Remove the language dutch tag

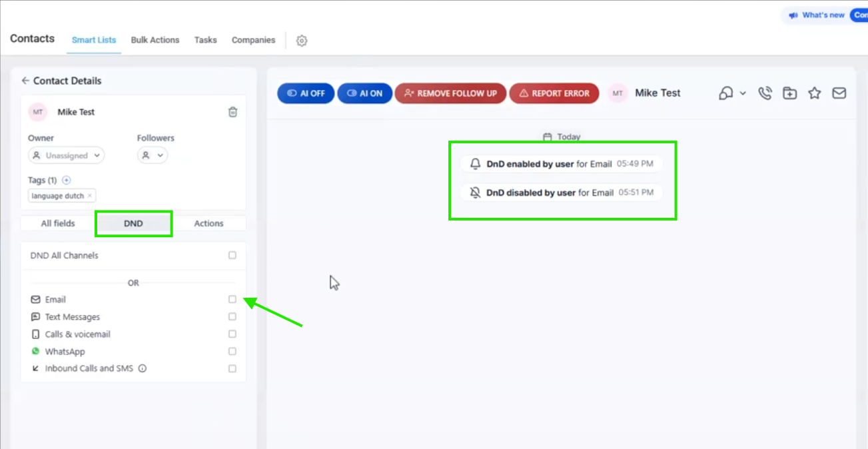pos(90,196)
